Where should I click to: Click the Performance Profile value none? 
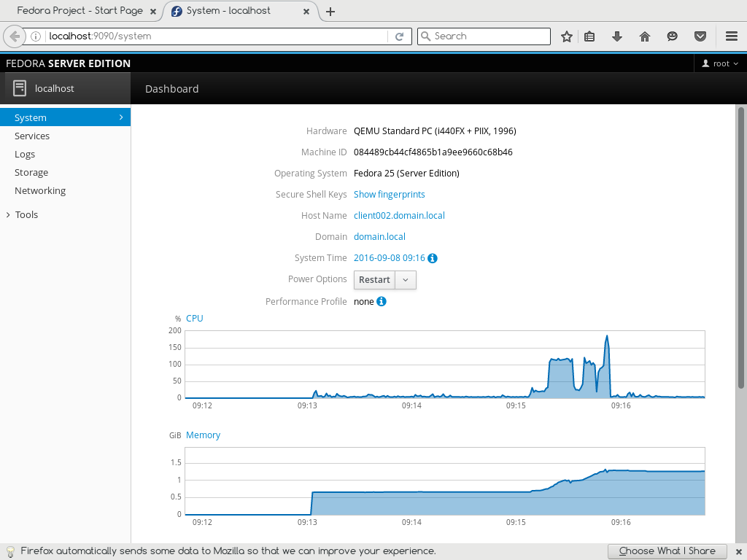[x=363, y=302]
